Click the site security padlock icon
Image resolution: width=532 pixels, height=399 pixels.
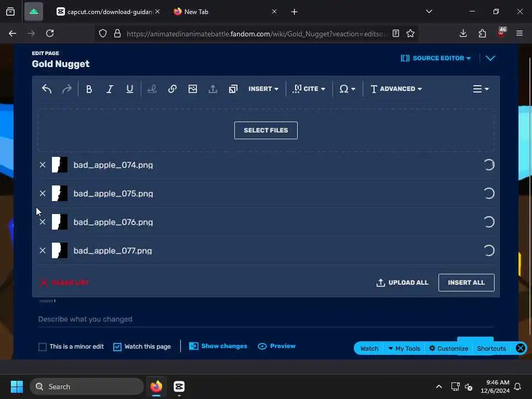(x=117, y=33)
